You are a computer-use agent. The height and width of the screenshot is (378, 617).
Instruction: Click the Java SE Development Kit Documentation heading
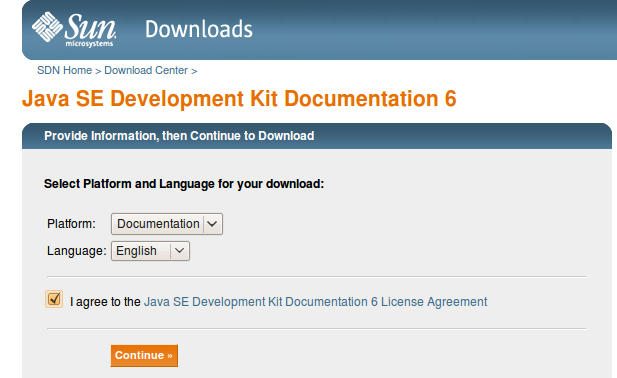click(x=239, y=98)
